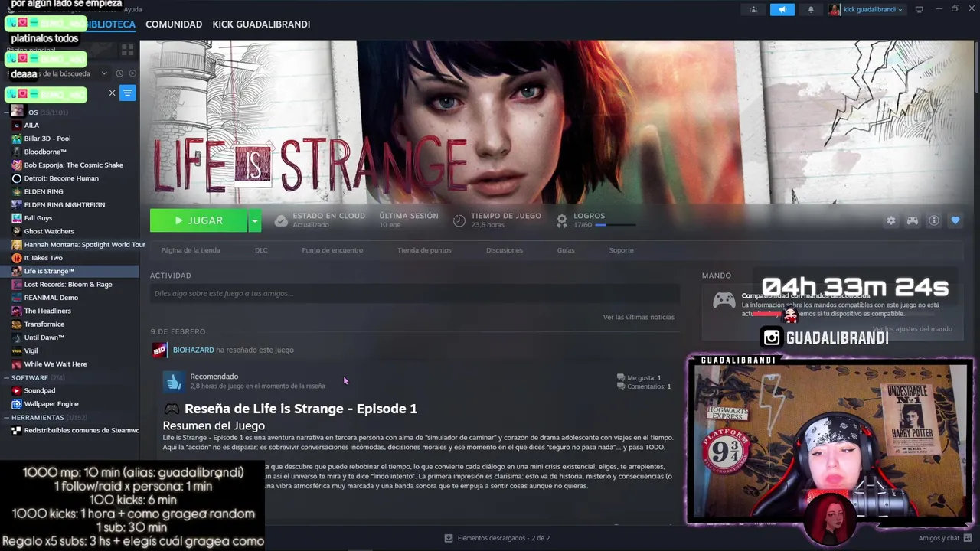This screenshot has width=980, height=551.
Task: Open Tienda de puntos link
Action: pyautogui.click(x=424, y=250)
